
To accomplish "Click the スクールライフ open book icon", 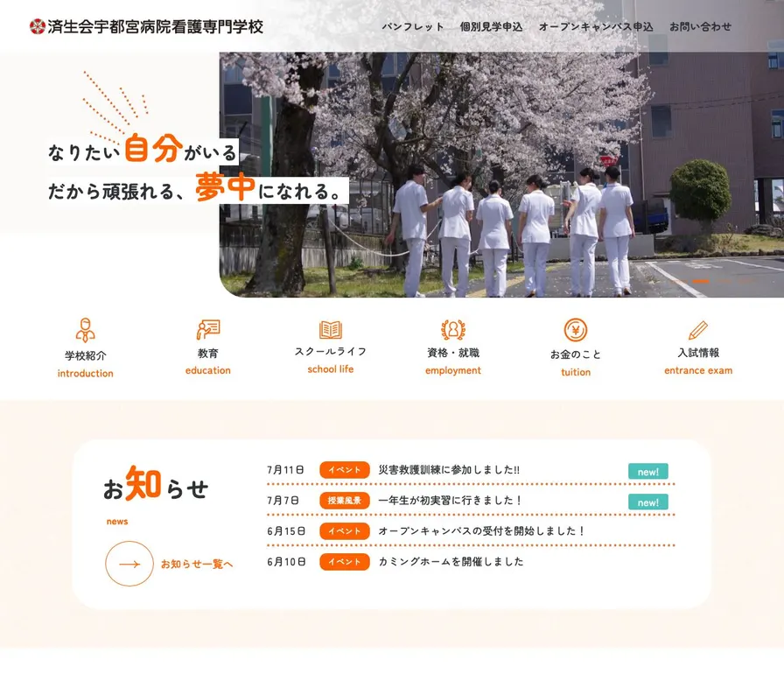I will (331, 330).
